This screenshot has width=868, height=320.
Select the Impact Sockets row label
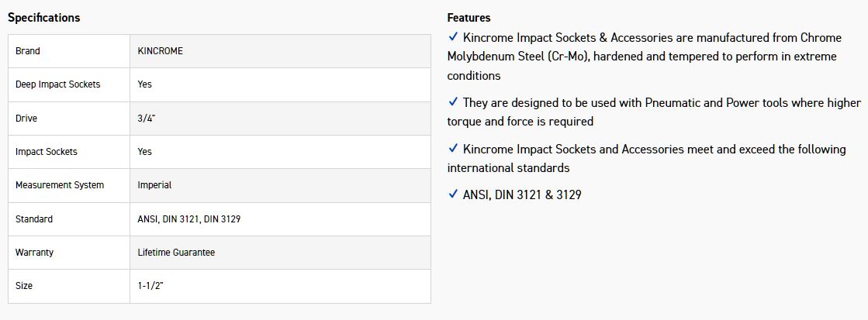pos(47,152)
